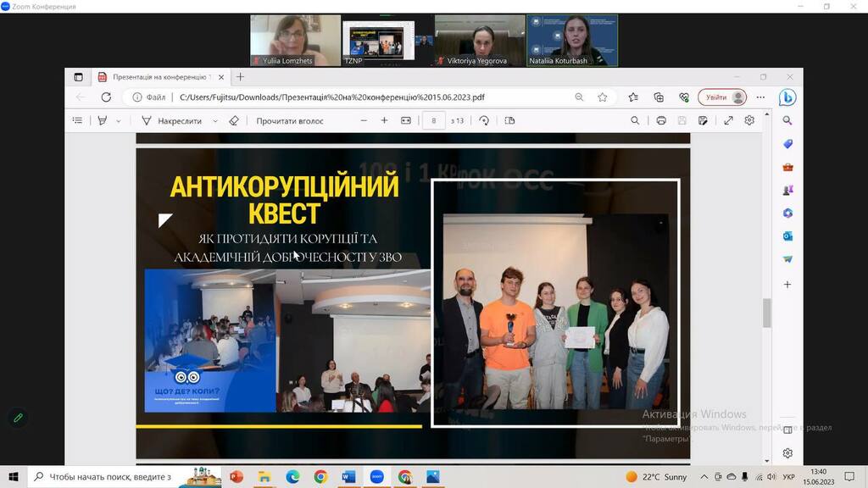
Task: Expand the highlight tool color dropdown
Action: pos(118,121)
